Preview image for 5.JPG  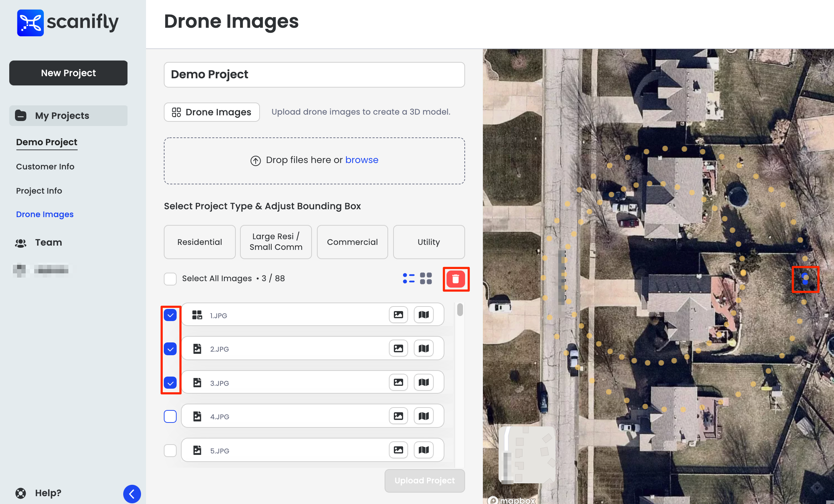point(398,450)
